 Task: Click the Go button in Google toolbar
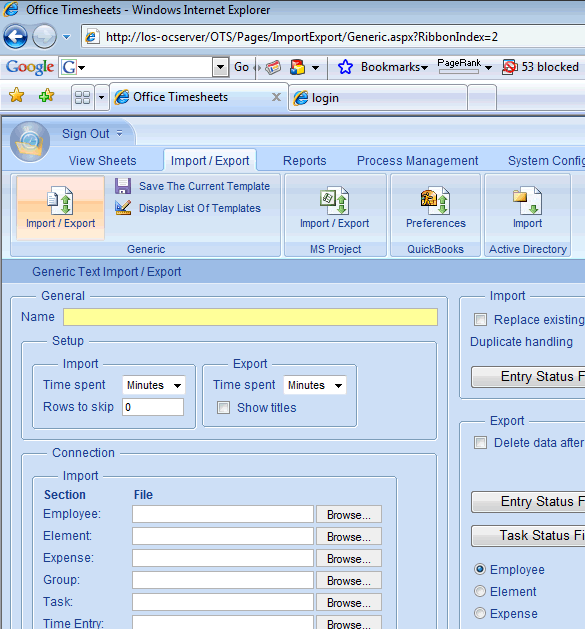(x=242, y=67)
